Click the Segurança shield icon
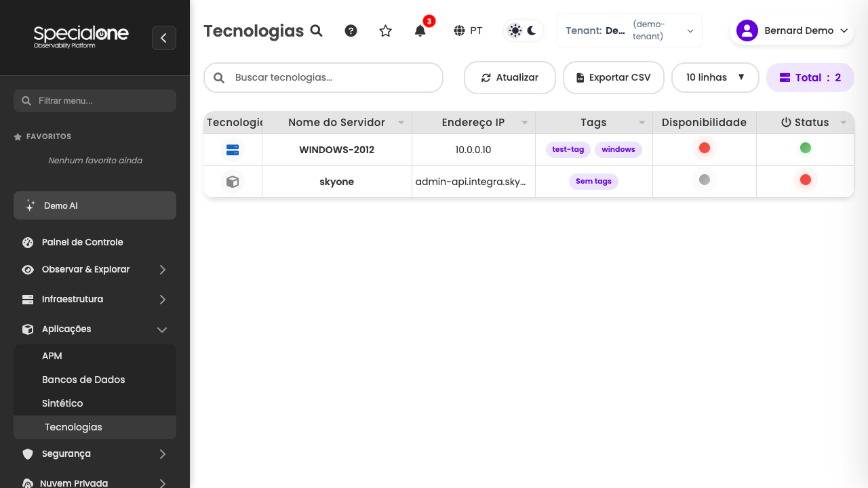868x488 pixels. point(28,454)
